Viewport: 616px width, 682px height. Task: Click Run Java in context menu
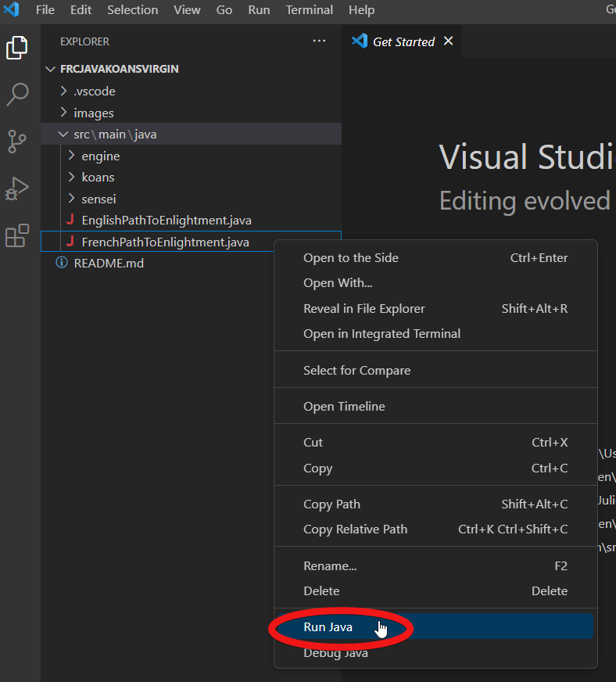[435, 626]
